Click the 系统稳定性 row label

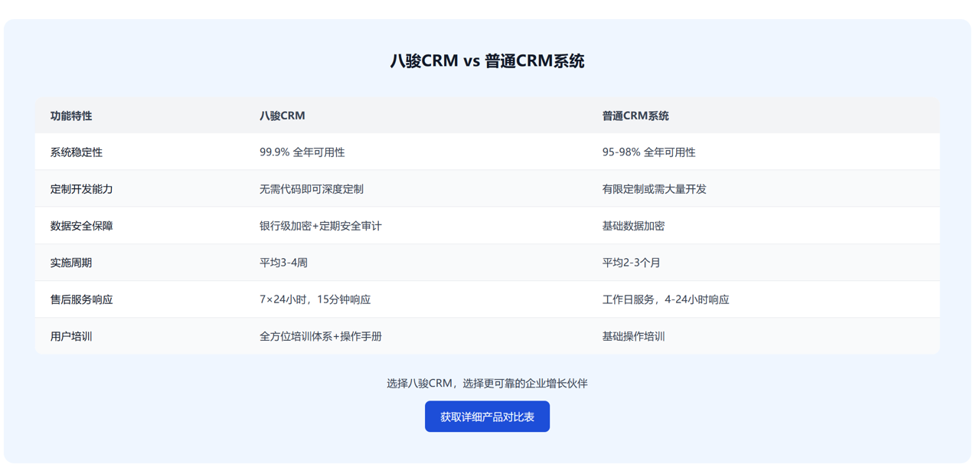pyautogui.click(x=70, y=152)
